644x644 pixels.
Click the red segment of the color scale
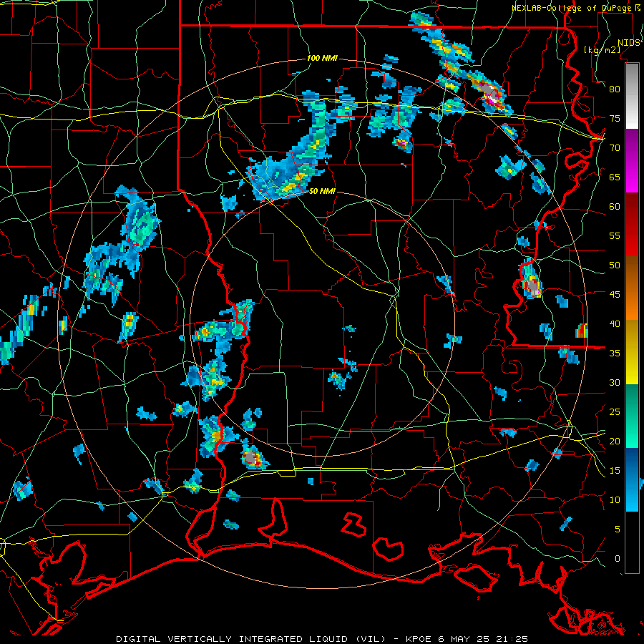pos(632,225)
